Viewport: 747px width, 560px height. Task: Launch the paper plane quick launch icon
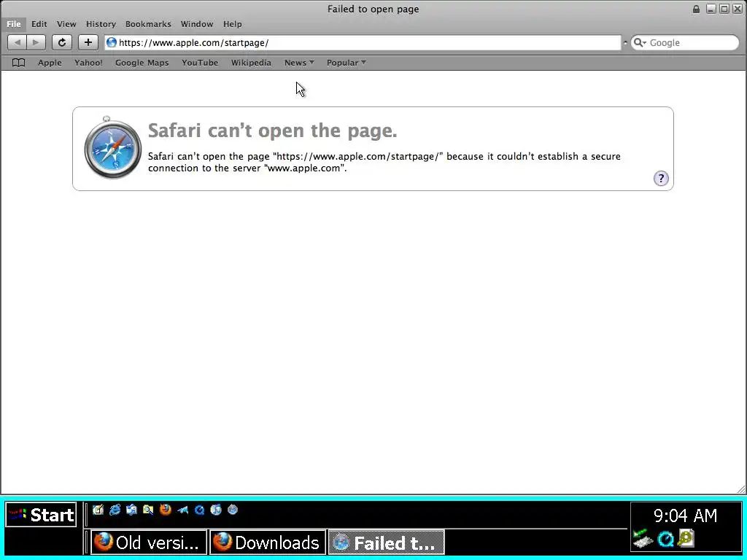click(182, 510)
